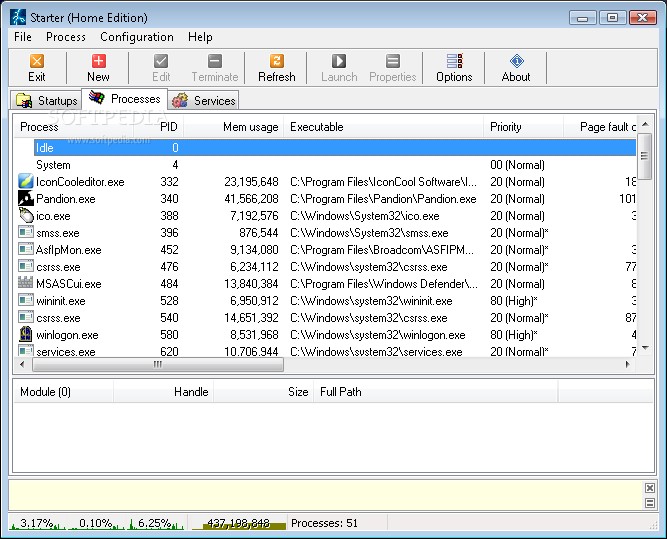This screenshot has height=539, width=667.
Task: Switch to the Startups tab
Action: coord(46,101)
